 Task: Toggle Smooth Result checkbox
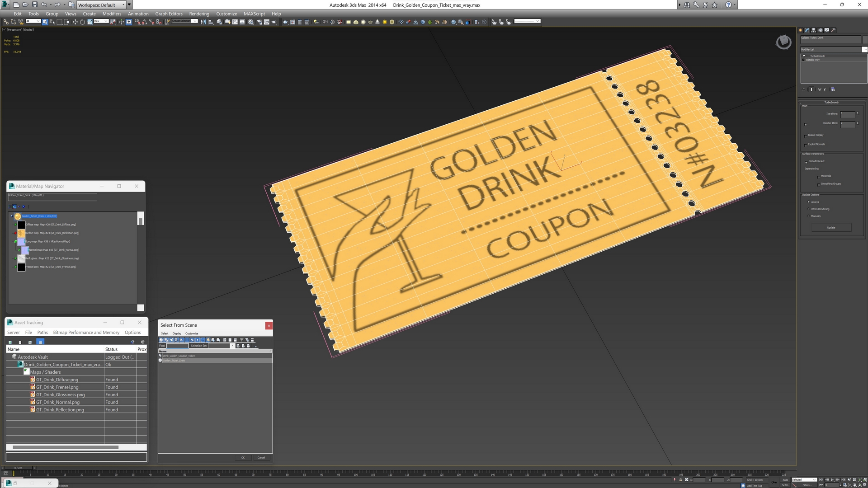point(806,162)
